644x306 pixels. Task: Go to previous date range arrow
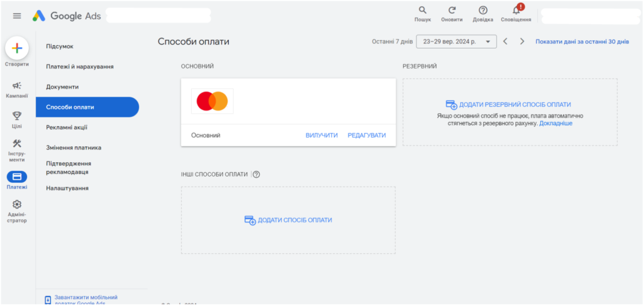click(x=506, y=41)
